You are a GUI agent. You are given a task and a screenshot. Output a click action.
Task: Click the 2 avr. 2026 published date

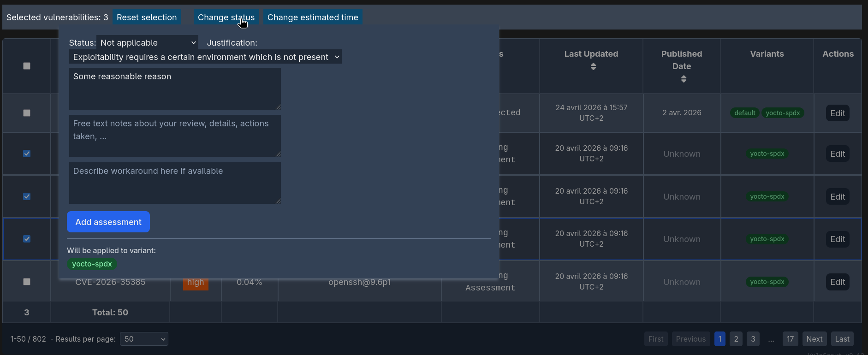[x=682, y=112]
